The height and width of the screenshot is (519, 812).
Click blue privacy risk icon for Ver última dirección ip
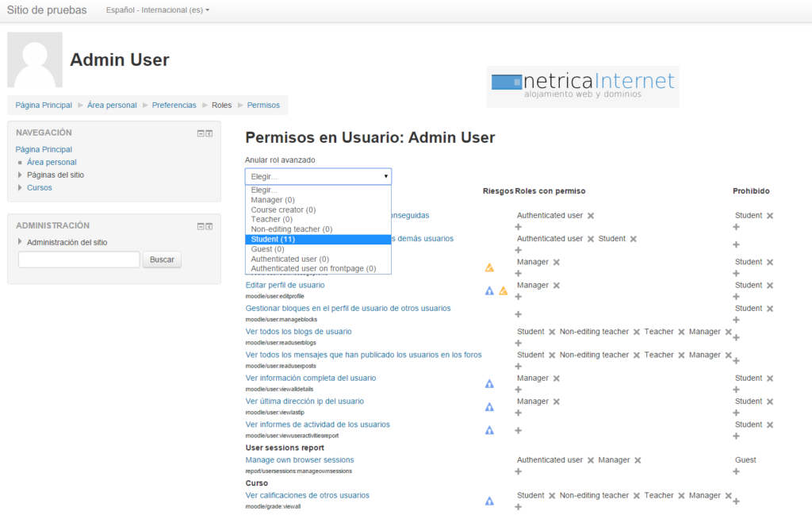[489, 407]
